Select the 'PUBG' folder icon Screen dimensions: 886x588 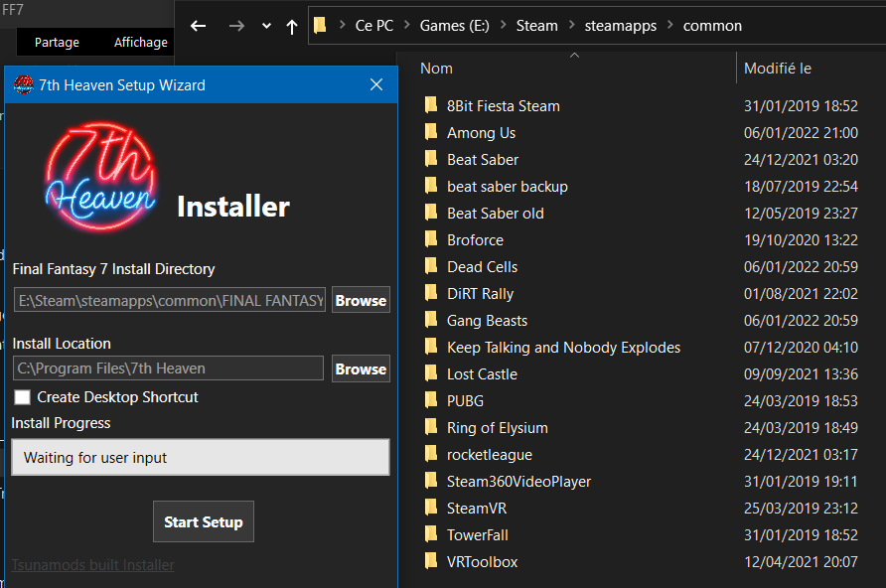point(431,400)
